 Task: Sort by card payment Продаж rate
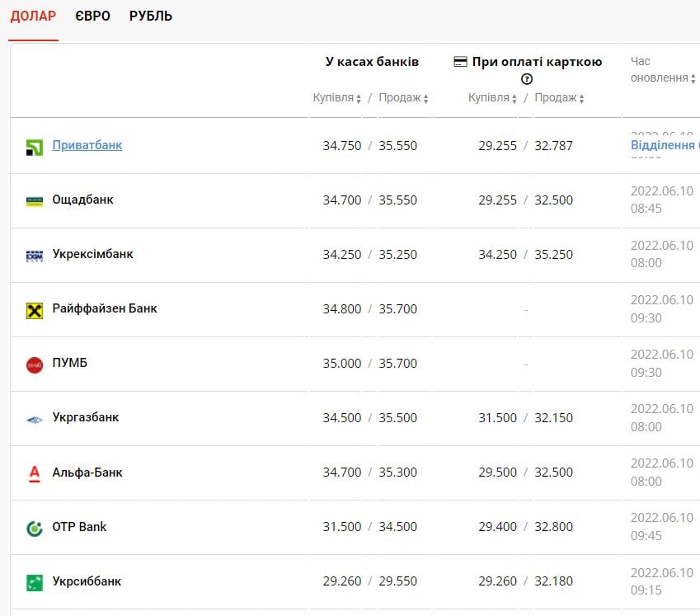(x=559, y=98)
